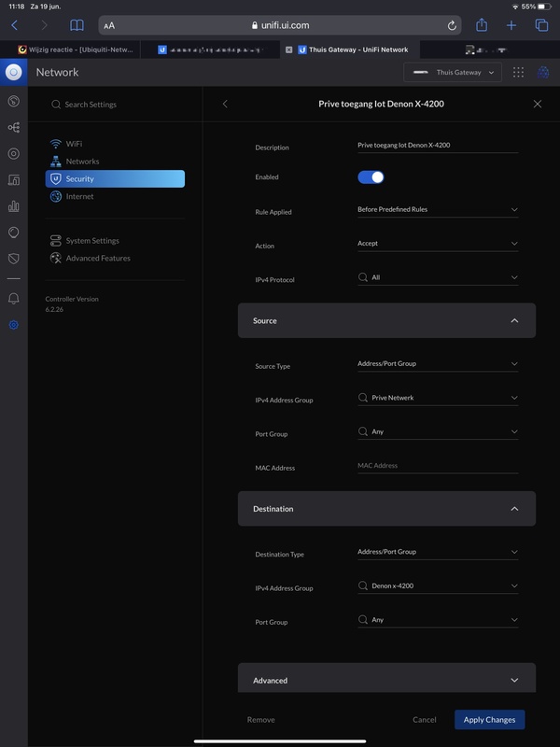Click the Cancel button
Screen dimensions: 560x747
coord(424,720)
